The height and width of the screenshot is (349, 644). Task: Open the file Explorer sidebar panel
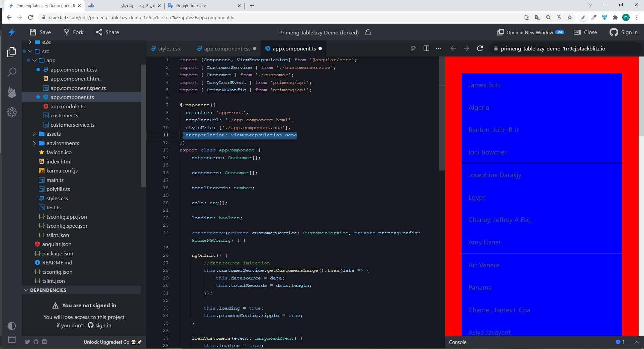[x=12, y=52]
